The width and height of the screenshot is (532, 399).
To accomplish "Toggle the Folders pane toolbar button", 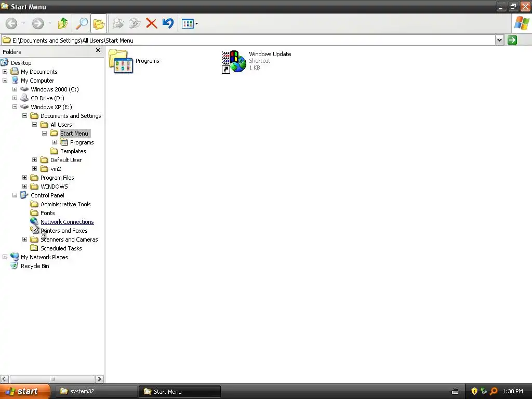I will click(x=99, y=23).
